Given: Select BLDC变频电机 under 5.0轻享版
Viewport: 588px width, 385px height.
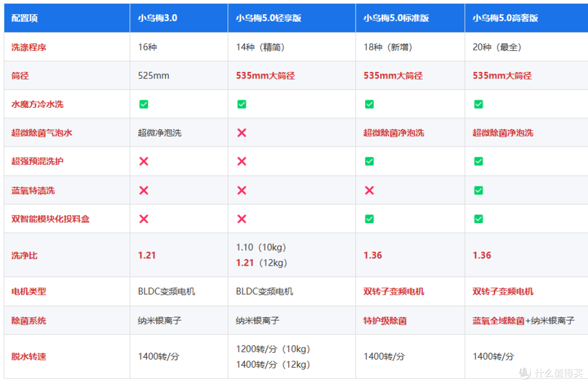Looking at the screenshot, I should (265, 291).
